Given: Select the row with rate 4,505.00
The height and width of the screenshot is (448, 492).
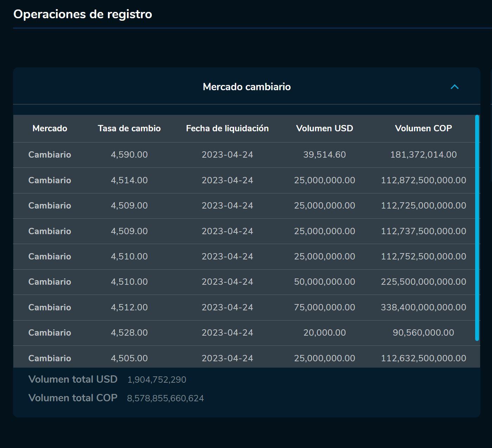Looking at the screenshot, I should (129, 358).
